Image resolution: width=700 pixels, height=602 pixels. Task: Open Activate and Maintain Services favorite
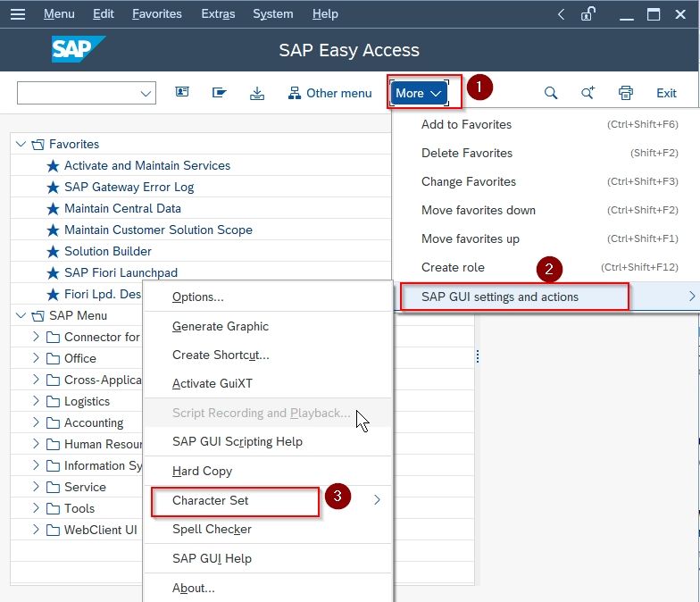147,165
